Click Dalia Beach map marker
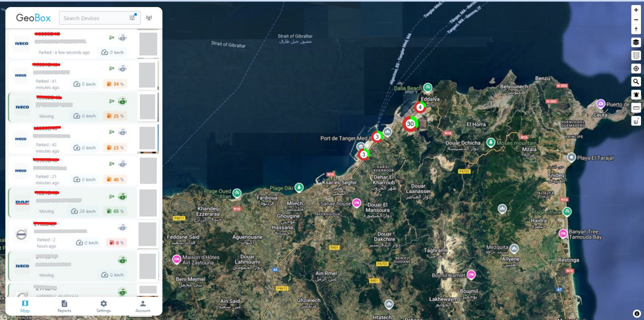The image size is (644, 320). point(428,88)
